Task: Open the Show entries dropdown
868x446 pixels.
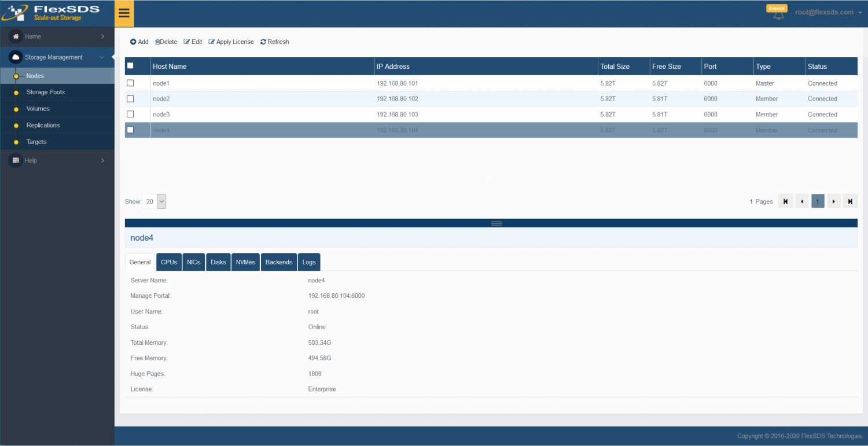Action: point(155,201)
